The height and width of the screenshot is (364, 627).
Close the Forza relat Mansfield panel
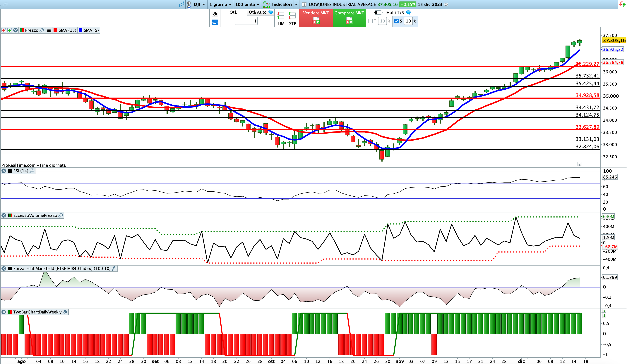pyautogui.click(x=4, y=269)
